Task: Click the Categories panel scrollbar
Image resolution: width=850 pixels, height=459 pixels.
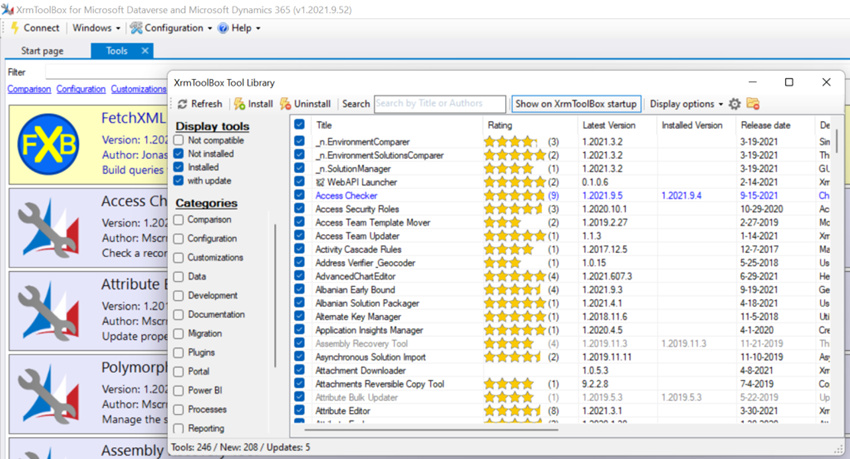Action: [x=275, y=295]
